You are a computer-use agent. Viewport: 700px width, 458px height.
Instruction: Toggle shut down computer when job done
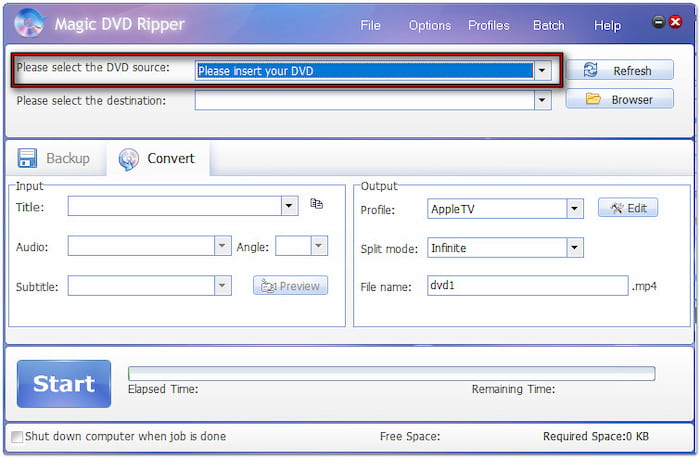[x=17, y=437]
